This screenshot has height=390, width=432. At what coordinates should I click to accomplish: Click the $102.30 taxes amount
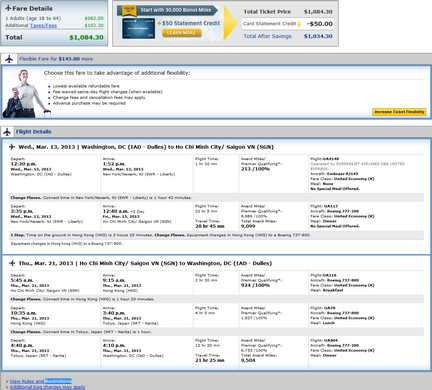[x=94, y=25]
